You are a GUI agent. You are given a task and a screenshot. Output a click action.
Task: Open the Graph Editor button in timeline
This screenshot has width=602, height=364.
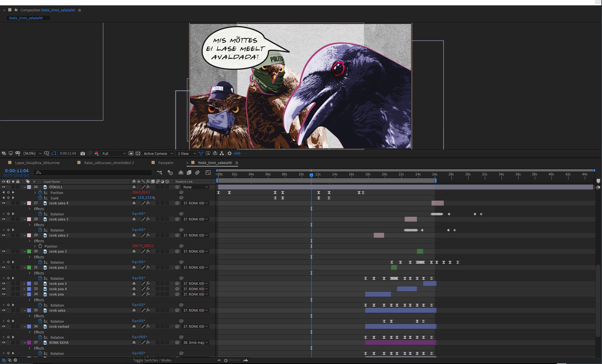(x=208, y=173)
